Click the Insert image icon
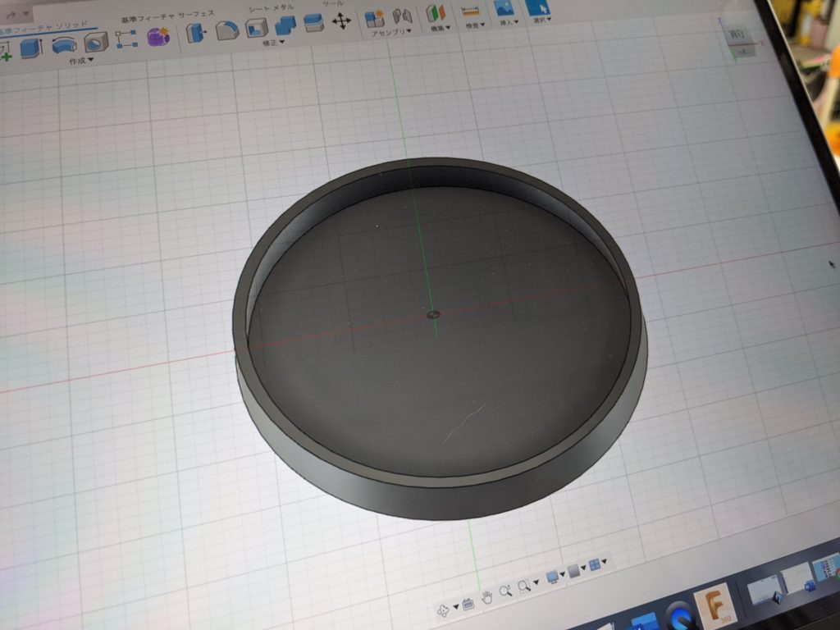840x630 pixels. point(504,8)
